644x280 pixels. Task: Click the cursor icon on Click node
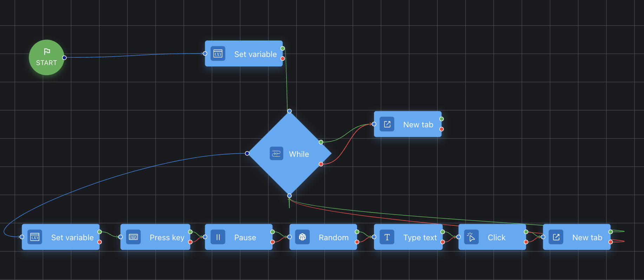pos(472,237)
